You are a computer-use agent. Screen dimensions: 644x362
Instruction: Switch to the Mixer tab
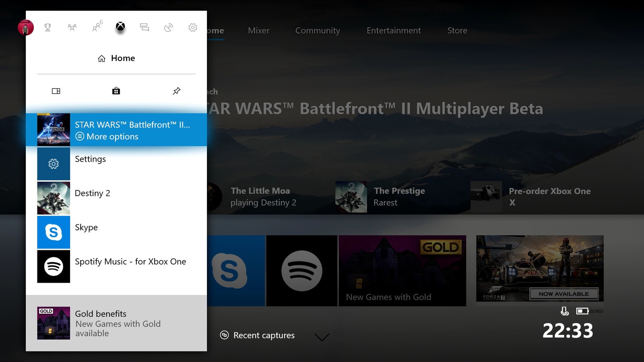(x=258, y=31)
